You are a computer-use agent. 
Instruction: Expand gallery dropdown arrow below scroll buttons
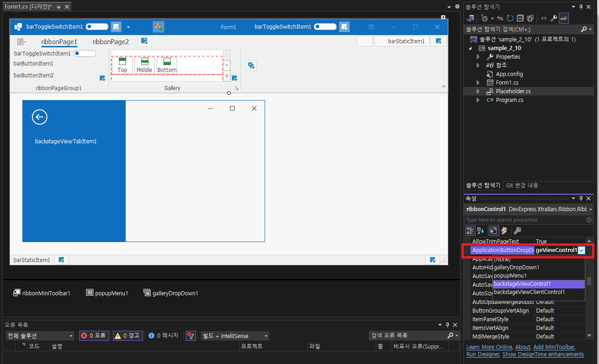[227, 76]
